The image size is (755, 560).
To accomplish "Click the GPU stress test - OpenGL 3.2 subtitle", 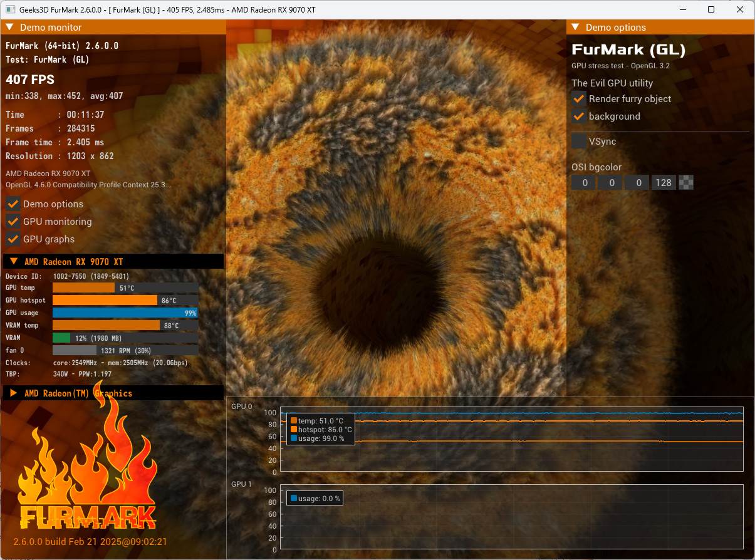I will (x=620, y=66).
